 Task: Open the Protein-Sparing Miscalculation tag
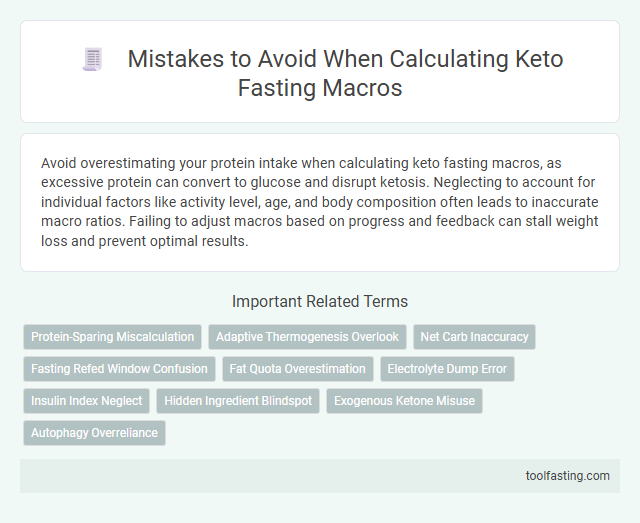[x=113, y=337]
